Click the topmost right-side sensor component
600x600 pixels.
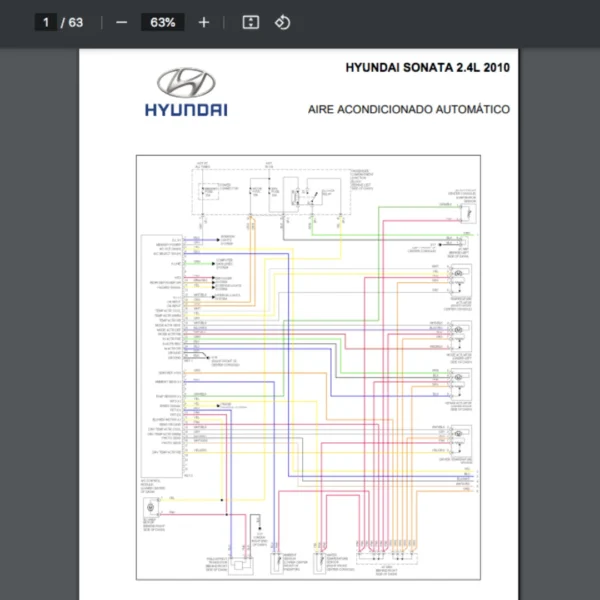(462, 211)
